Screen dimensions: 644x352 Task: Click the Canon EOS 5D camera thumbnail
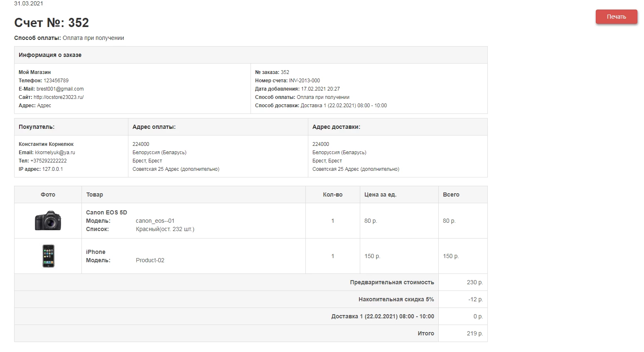click(x=48, y=221)
